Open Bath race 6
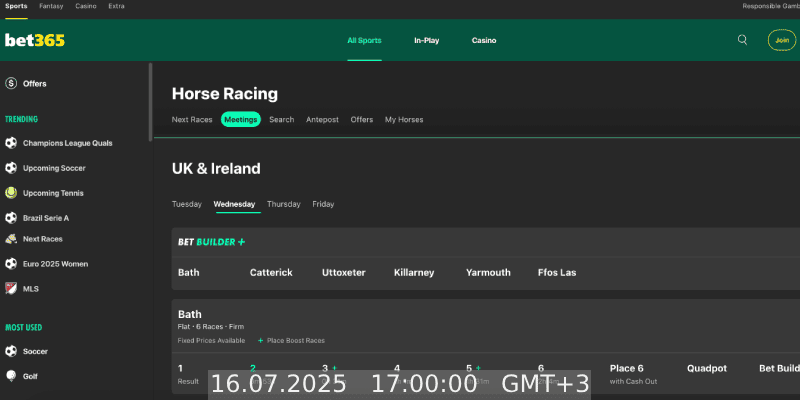This screenshot has height=400, width=800. pyautogui.click(x=541, y=368)
